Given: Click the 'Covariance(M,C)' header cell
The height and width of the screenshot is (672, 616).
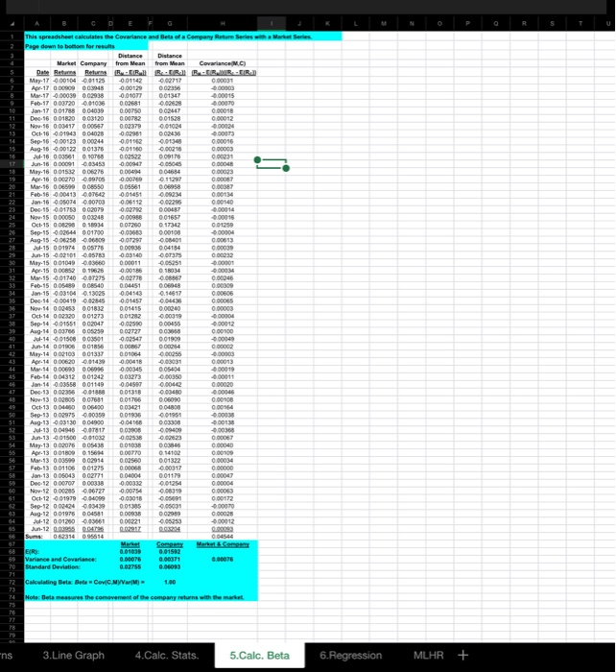Looking at the screenshot, I should [x=223, y=63].
